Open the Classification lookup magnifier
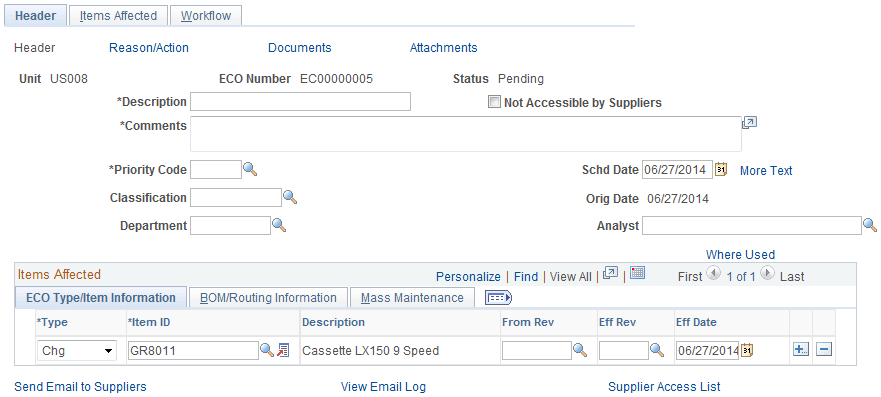 [289, 197]
